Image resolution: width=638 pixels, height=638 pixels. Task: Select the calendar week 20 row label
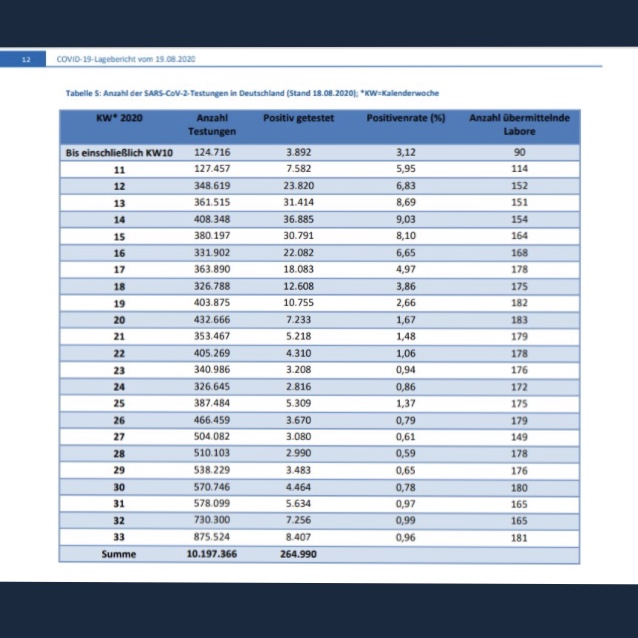119,319
